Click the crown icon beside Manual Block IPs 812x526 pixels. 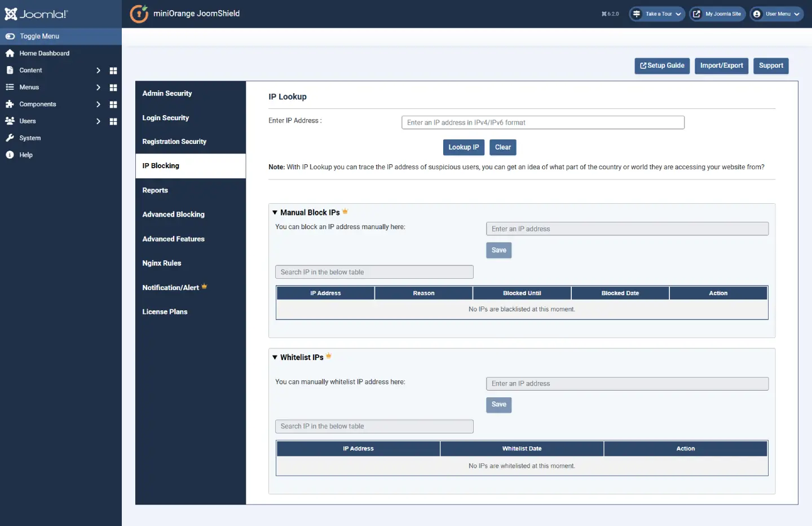(345, 212)
